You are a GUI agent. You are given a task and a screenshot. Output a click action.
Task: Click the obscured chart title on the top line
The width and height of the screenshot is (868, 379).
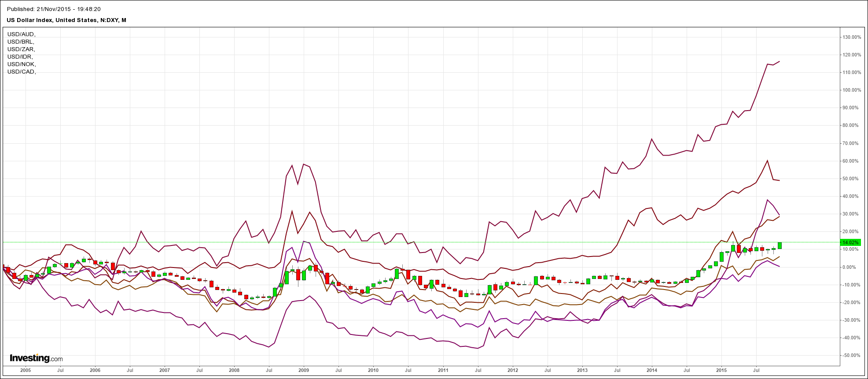click(x=54, y=9)
